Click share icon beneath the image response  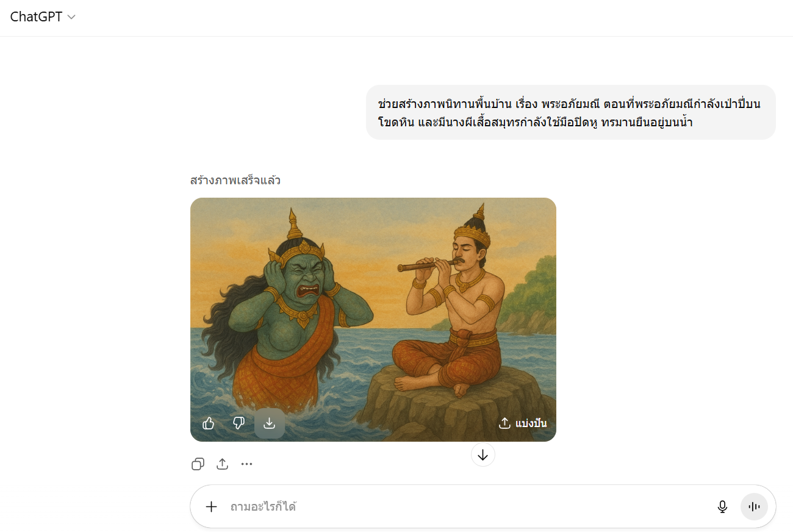[x=222, y=464]
